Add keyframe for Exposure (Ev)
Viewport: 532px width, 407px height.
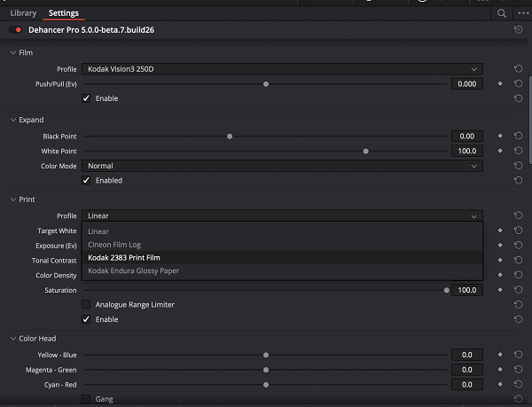click(500, 246)
